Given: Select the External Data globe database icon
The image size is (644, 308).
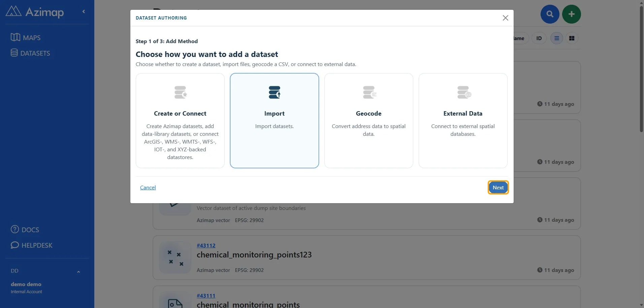Looking at the screenshot, I should coord(464,92).
